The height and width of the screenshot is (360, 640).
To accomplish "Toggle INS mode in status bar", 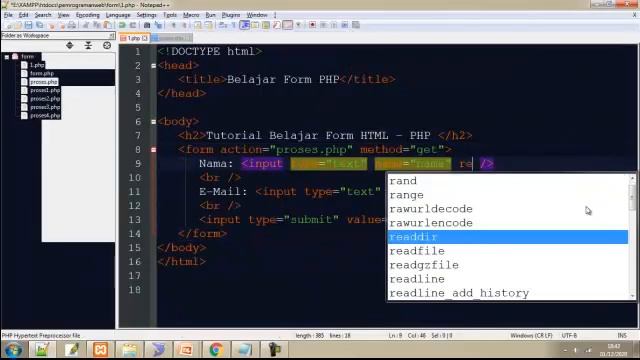I will (x=622, y=336).
